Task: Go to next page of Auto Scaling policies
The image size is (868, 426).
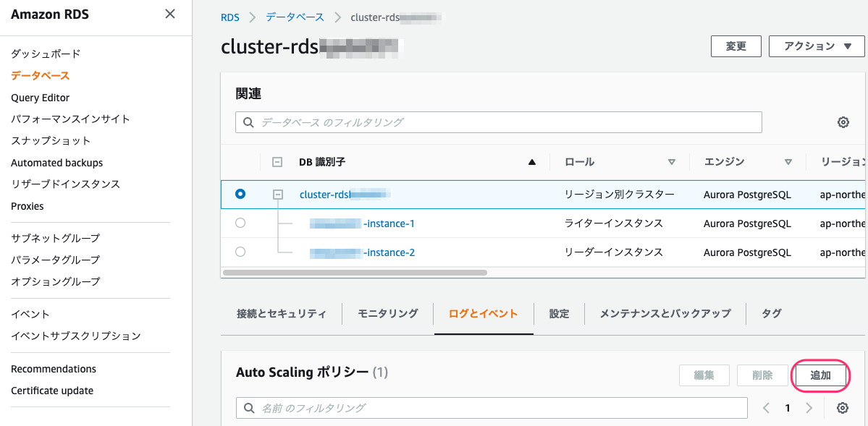Action: [809, 409]
